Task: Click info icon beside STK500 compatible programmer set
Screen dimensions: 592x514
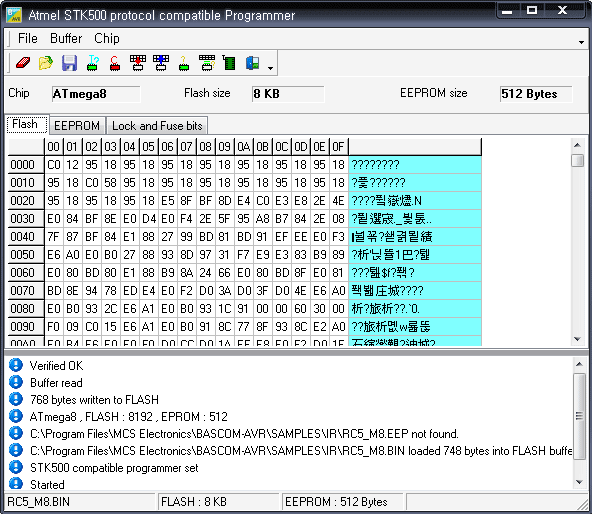Action: (16, 467)
